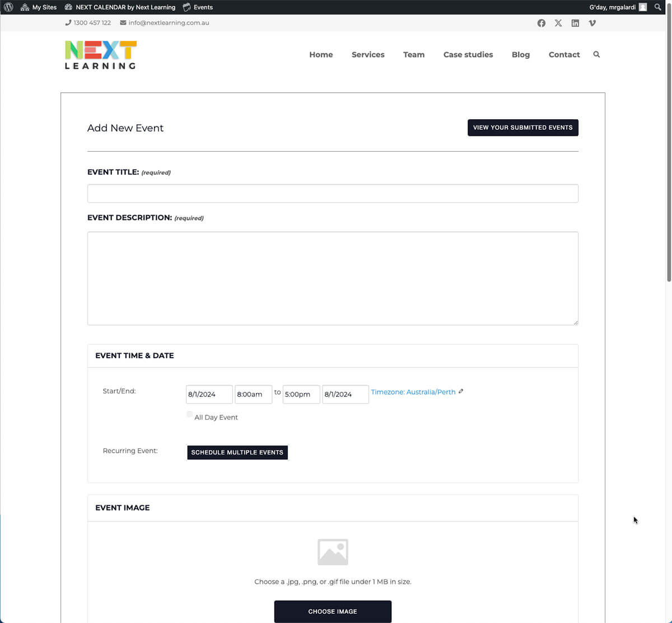The image size is (672, 623).
Task: Click the envelope icon in top bar
Action: 123,23
